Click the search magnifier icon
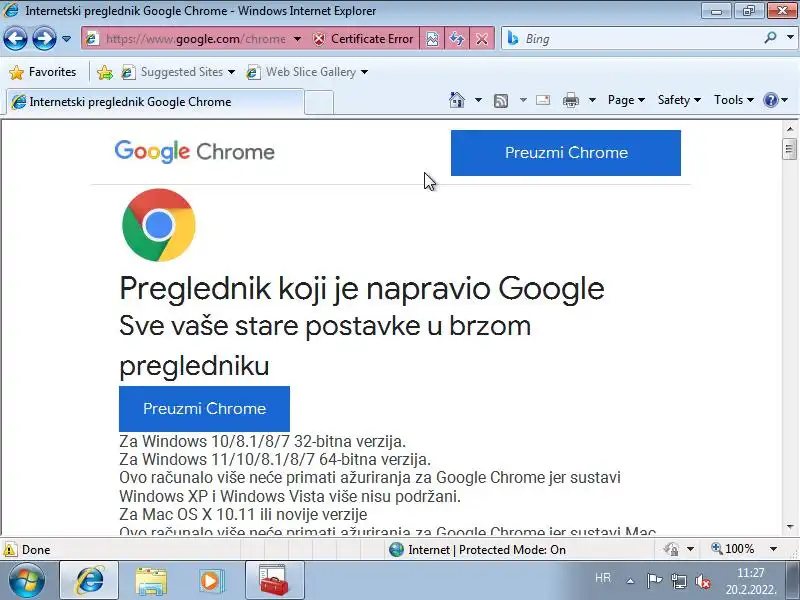Viewport: 800px width, 600px height. (x=770, y=38)
